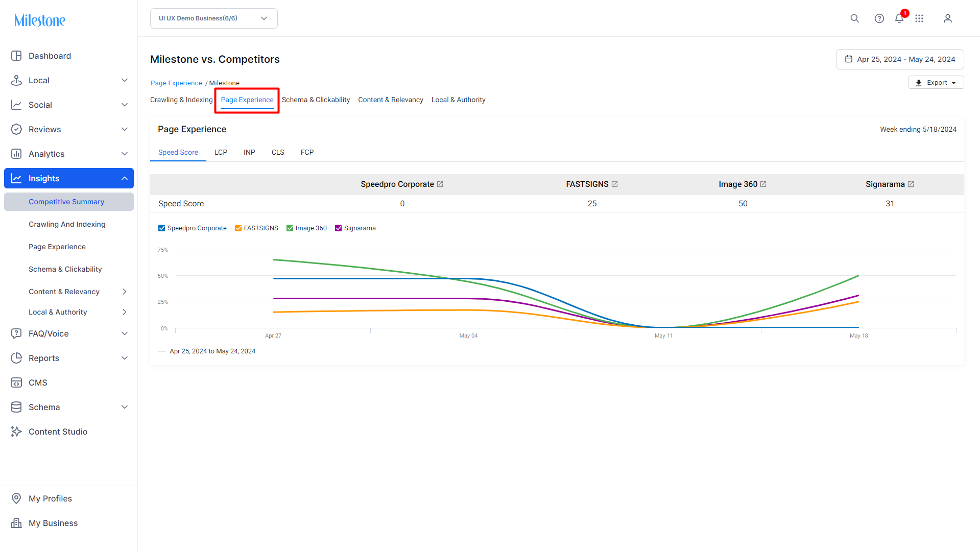The width and height of the screenshot is (980, 551).
Task: Click the Milestone logo
Action: click(x=40, y=20)
